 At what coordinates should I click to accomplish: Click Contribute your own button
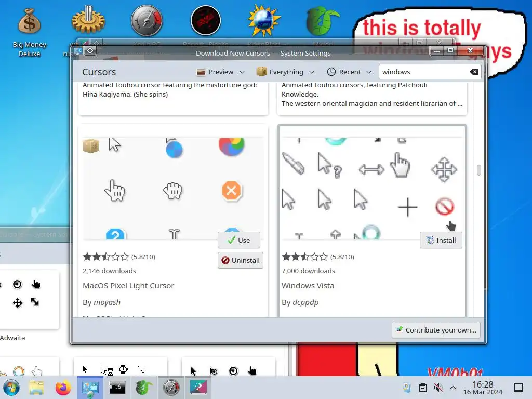pos(436,330)
